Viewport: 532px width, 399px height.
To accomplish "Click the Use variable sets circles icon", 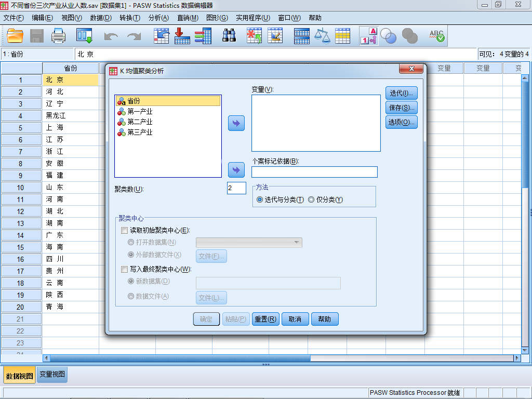I will click(389, 36).
